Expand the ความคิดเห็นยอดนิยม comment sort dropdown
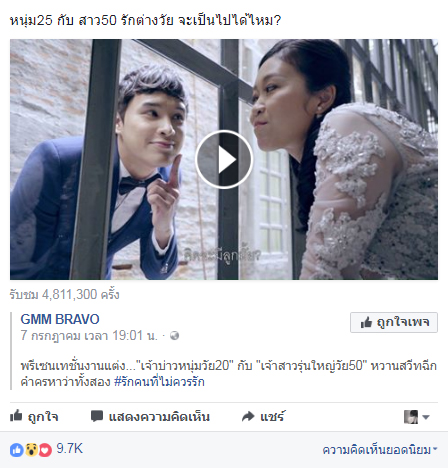This screenshot has width=448, height=468. pyautogui.click(x=380, y=450)
